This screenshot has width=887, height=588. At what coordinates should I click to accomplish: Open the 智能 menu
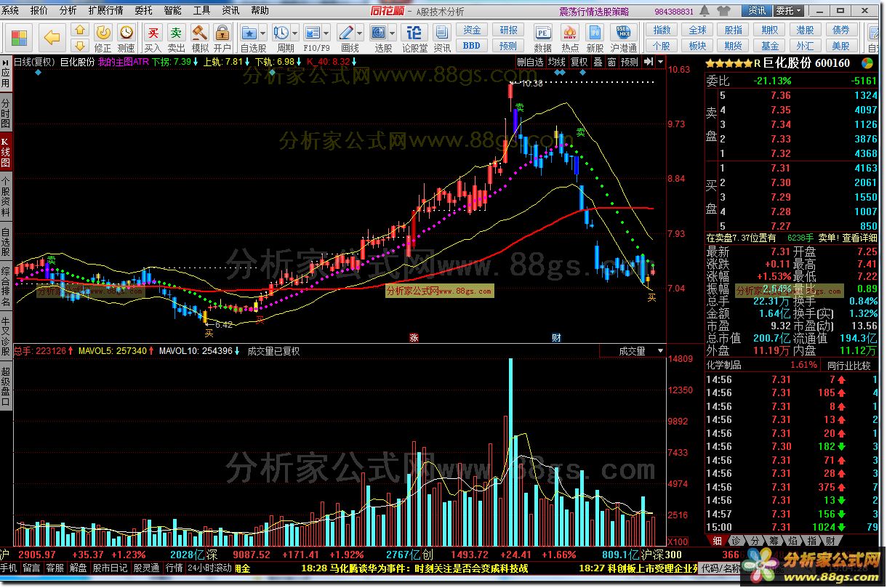(x=173, y=10)
